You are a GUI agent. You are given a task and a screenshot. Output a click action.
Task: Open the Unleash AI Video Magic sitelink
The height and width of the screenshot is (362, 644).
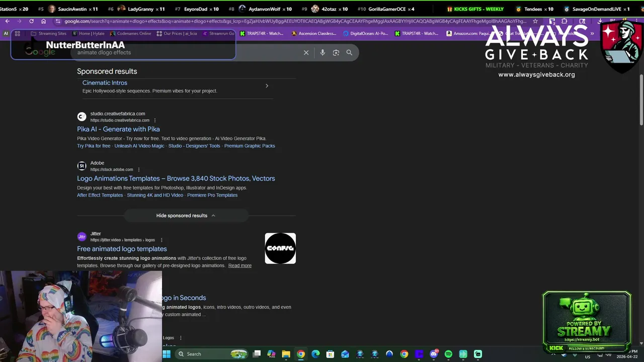coord(139,146)
